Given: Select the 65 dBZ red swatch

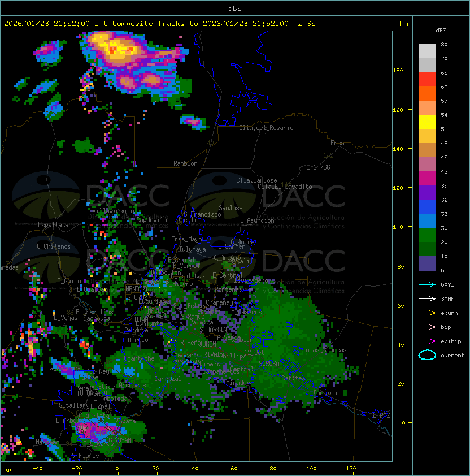Looking at the screenshot, I should (x=427, y=79).
